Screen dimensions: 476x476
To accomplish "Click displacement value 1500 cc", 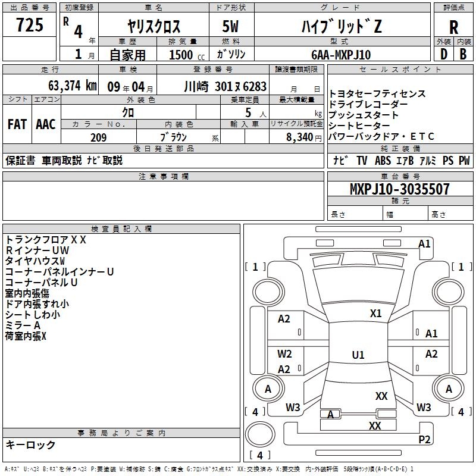I will coord(187,55).
